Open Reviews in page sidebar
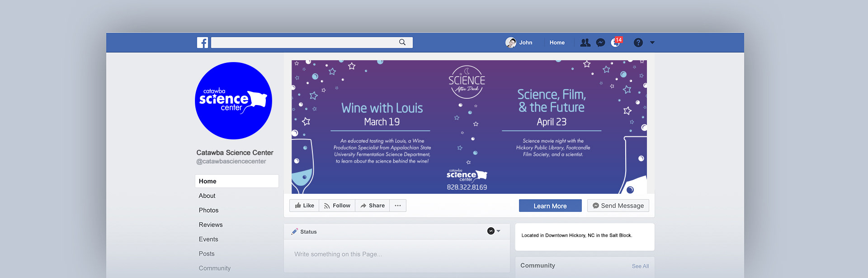Viewport: 868px width, 278px height. 211,225
